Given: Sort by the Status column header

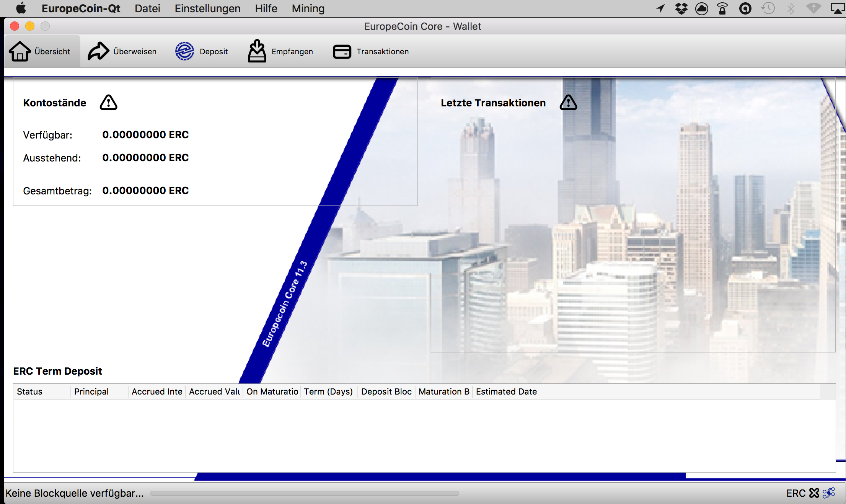Looking at the screenshot, I should [x=42, y=391].
